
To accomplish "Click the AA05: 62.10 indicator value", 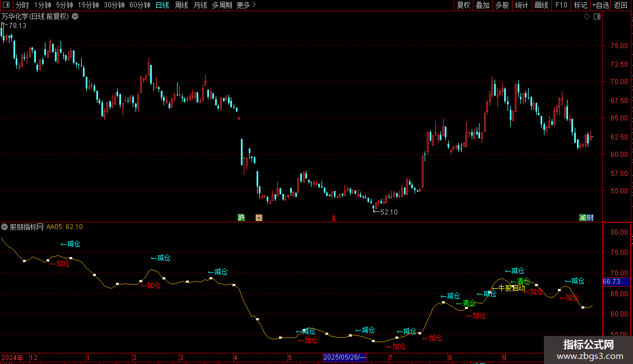I will click(x=64, y=227).
